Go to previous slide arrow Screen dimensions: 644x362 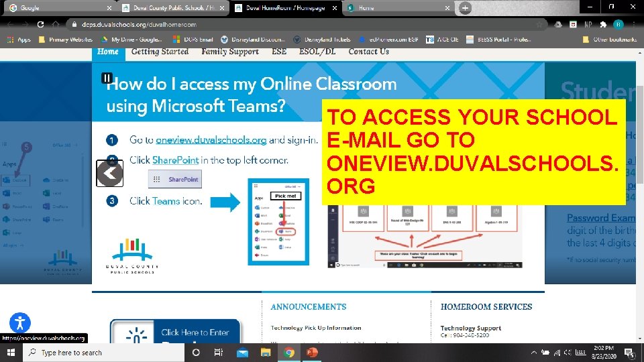coord(109,174)
